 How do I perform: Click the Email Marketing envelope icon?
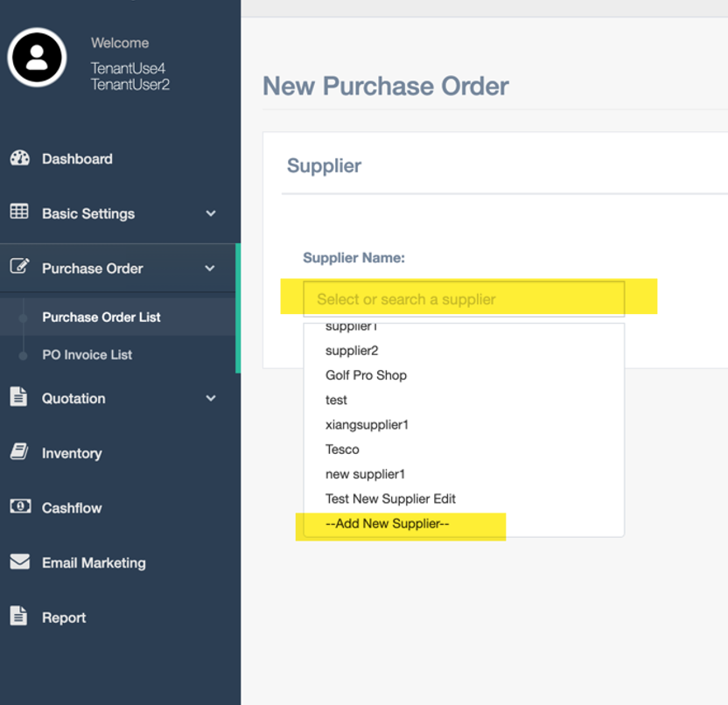(x=19, y=562)
